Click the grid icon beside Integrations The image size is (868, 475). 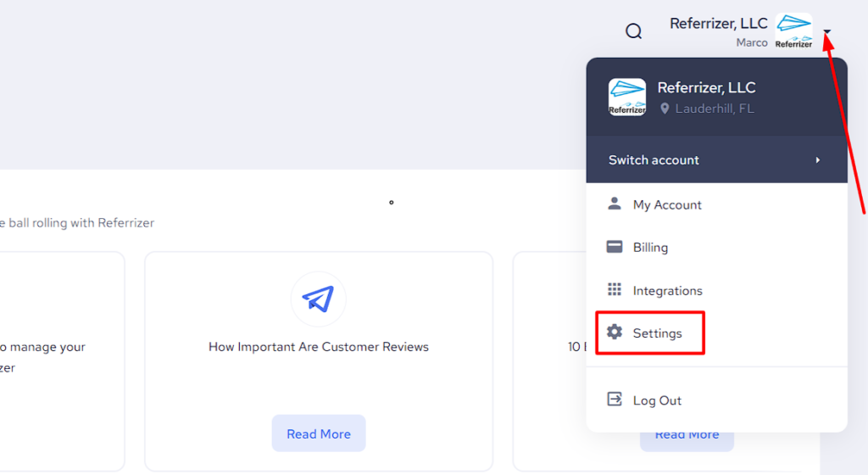coord(615,290)
